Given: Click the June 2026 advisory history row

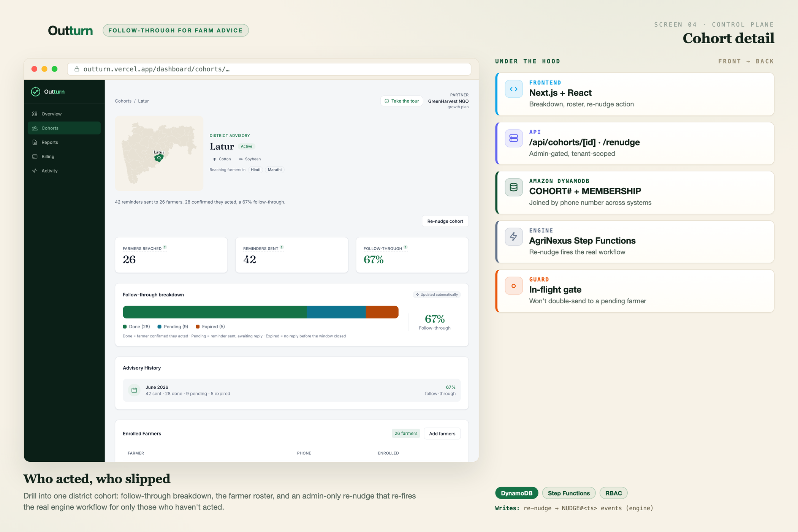Looking at the screenshot, I should click(291, 390).
